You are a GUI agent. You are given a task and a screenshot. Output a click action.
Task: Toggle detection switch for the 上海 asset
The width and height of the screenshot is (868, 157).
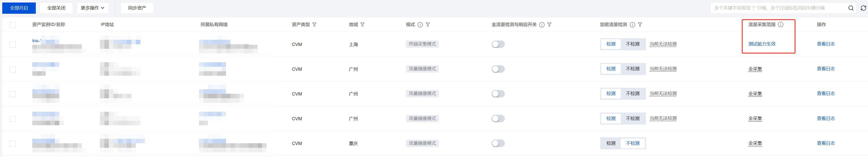[x=498, y=44]
